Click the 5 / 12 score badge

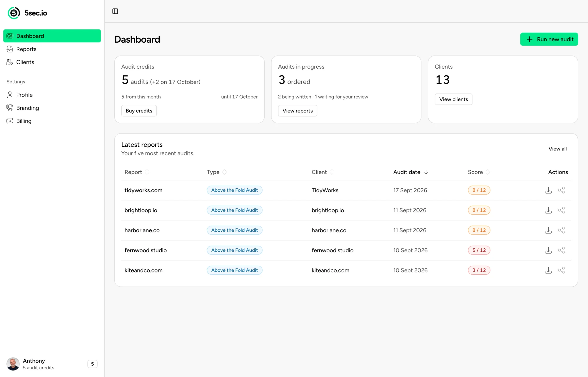479,250
